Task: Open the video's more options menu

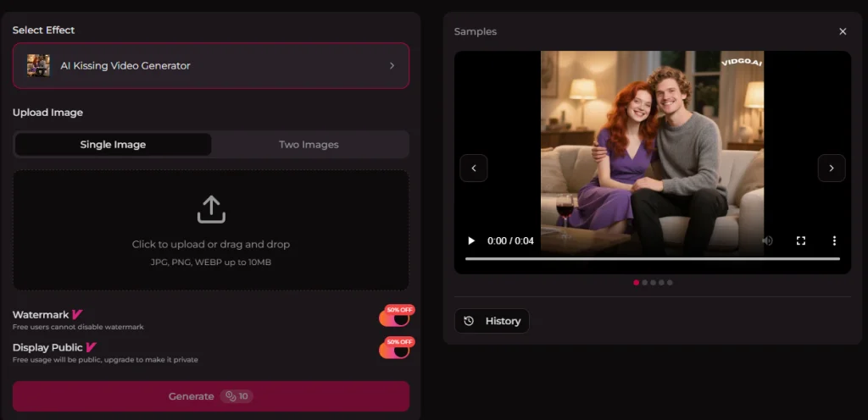Action: (834, 241)
